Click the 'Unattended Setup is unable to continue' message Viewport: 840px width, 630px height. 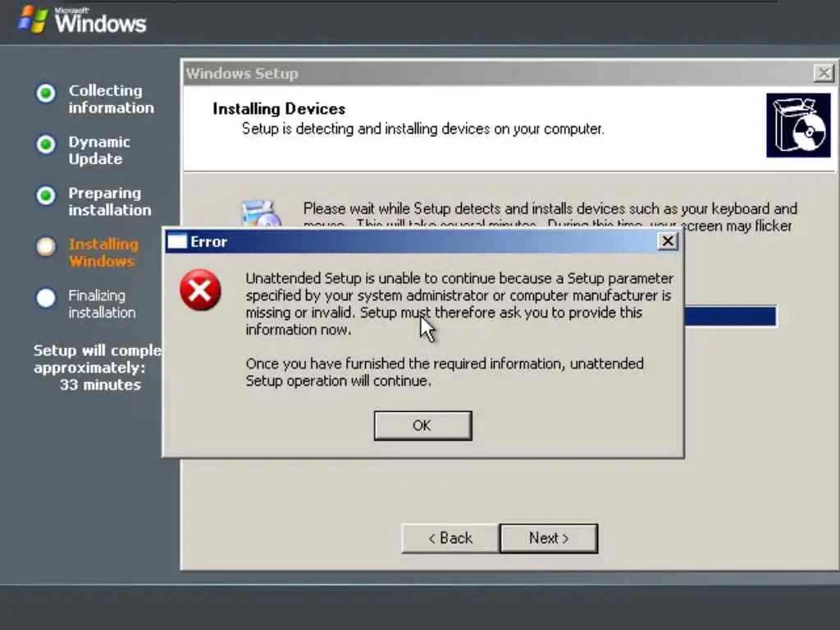[x=459, y=304]
